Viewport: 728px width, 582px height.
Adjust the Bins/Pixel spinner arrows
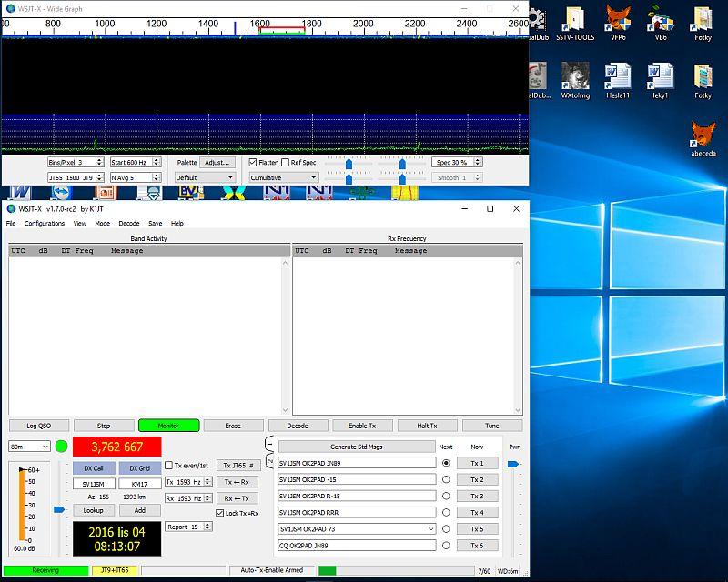(99, 163)
